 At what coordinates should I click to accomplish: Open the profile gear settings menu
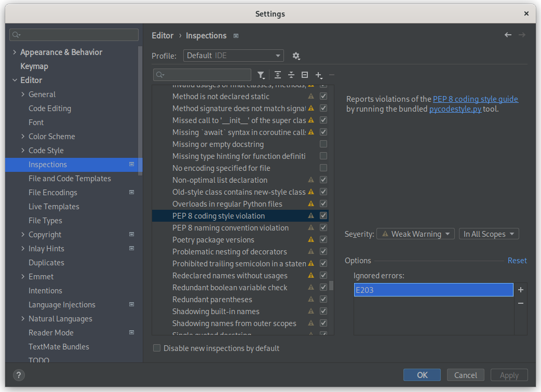(296, 56)
